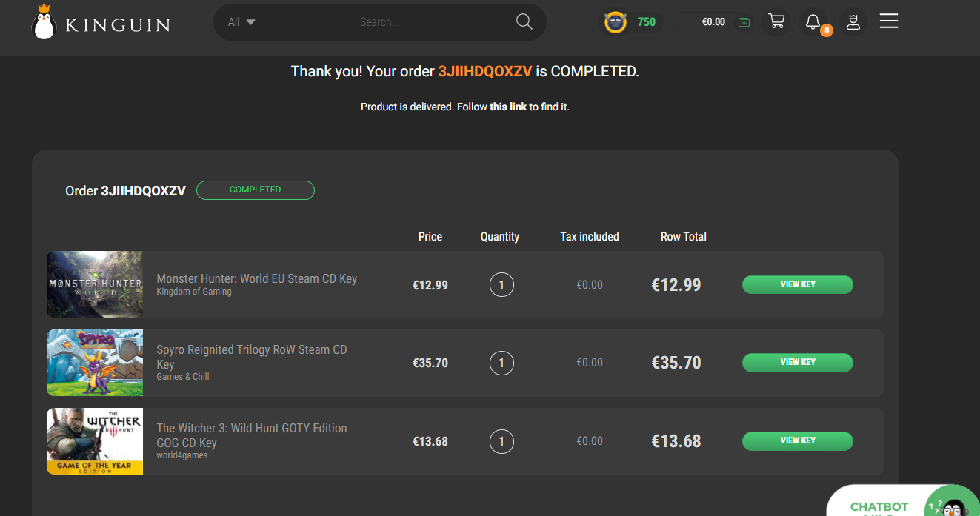Click the orange order ID in heading
The height and width of the screenshot is (516, 980).
point(485,72)
